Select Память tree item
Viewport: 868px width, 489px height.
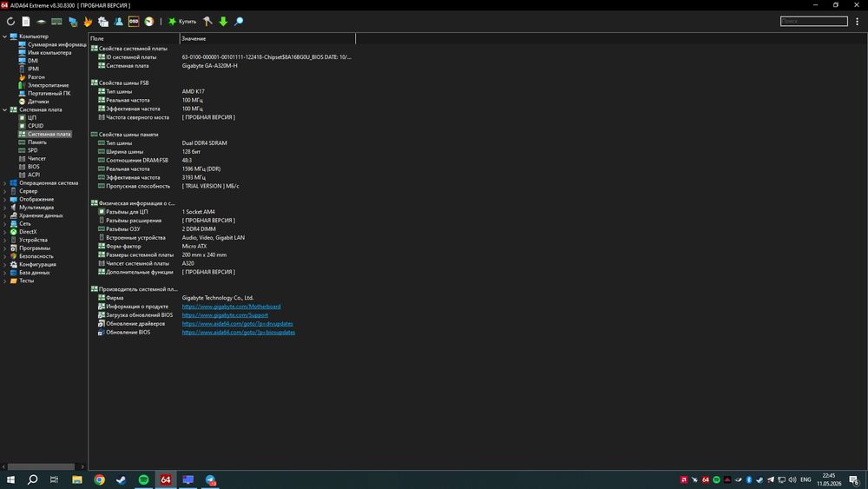pos(37,142)
